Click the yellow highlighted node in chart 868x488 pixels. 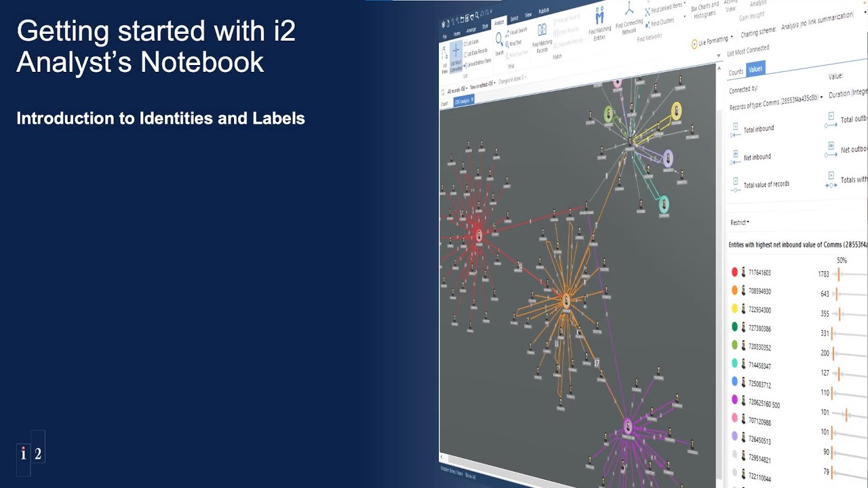click(x=676, y=111)
